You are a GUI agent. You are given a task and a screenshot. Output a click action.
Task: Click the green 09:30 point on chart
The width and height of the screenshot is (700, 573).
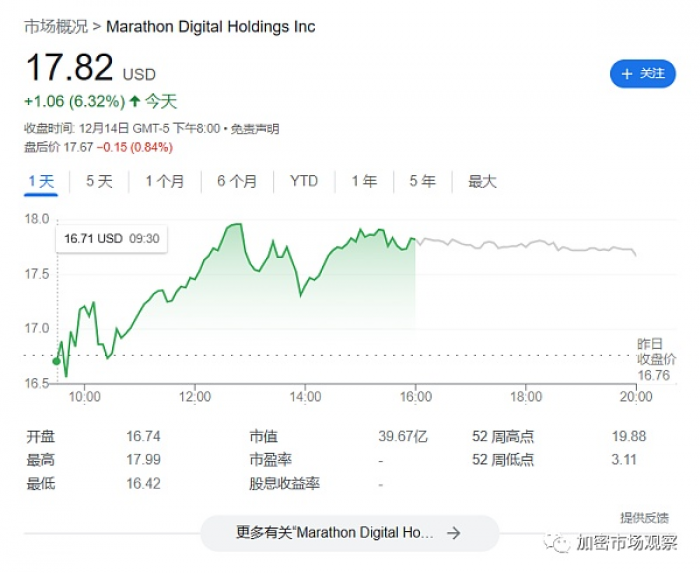(x=57, y=361)
